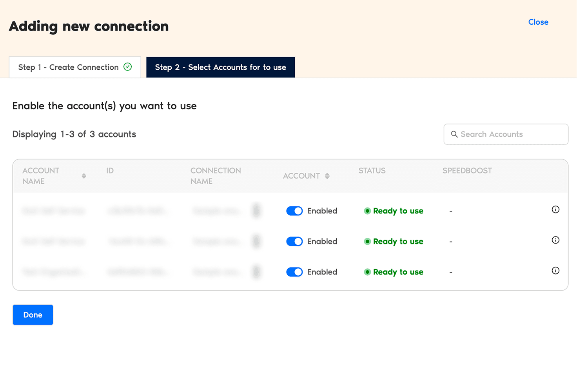This screenshot has width=577, height=392.
Task: Click the Close link at the top right
Action: tap(538, 22)
